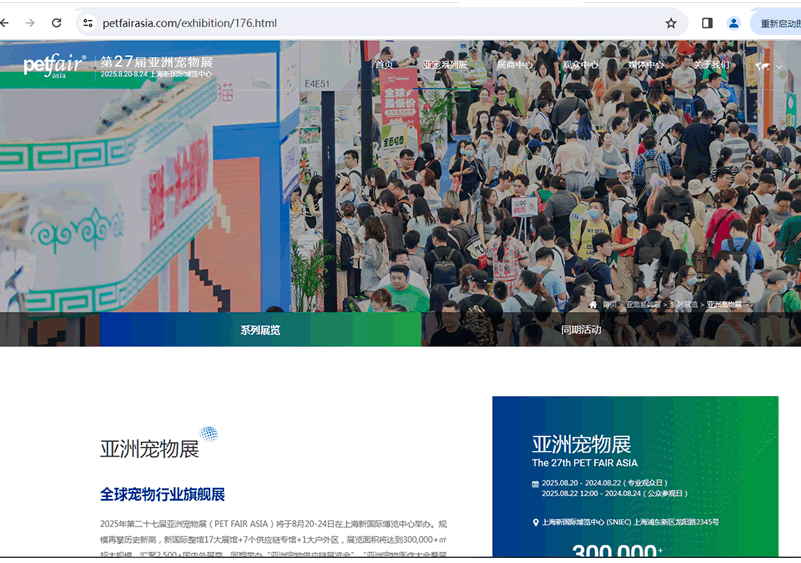Click the browser forward arrow
This screenshot has height=563, width=801.
pos(30,23)
